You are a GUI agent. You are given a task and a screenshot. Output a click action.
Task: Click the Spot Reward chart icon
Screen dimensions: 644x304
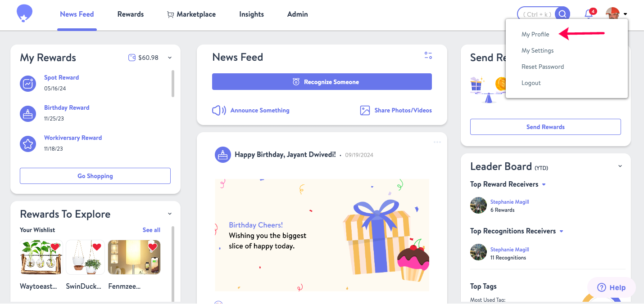(28, 84)
